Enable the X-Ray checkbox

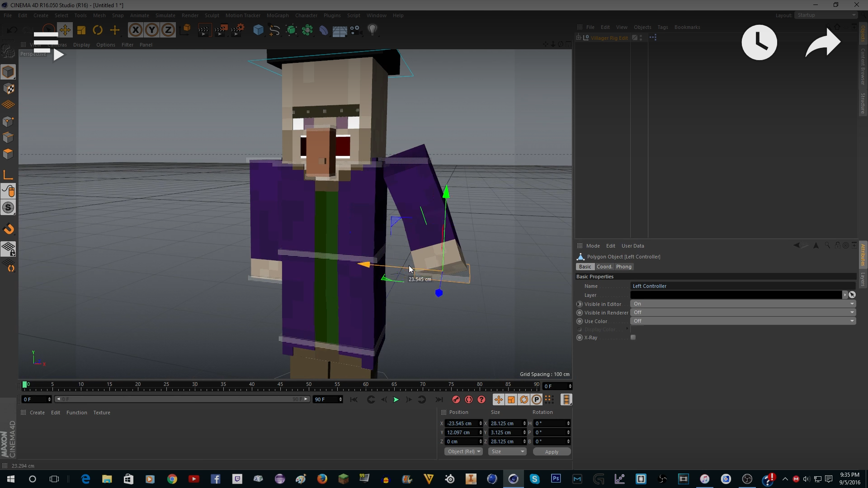coord(633,338)
